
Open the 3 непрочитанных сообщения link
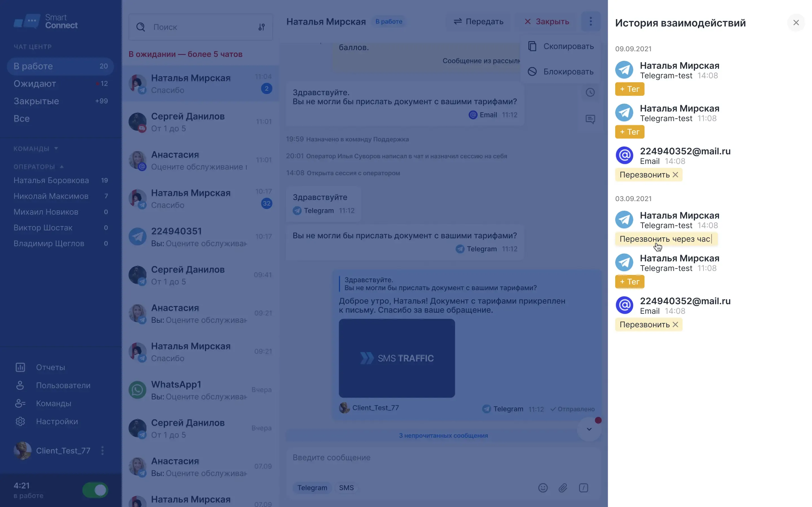click(x=443, y=435)
